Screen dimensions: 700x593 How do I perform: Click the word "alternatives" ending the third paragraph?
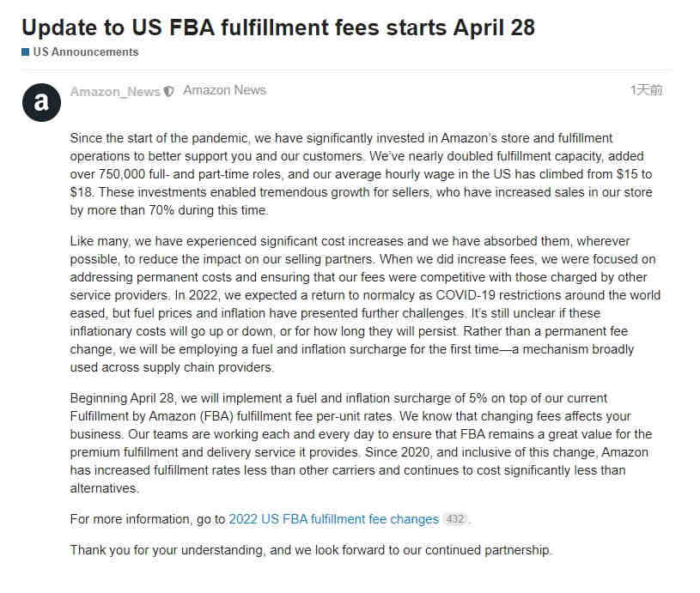tap(105, 488)
